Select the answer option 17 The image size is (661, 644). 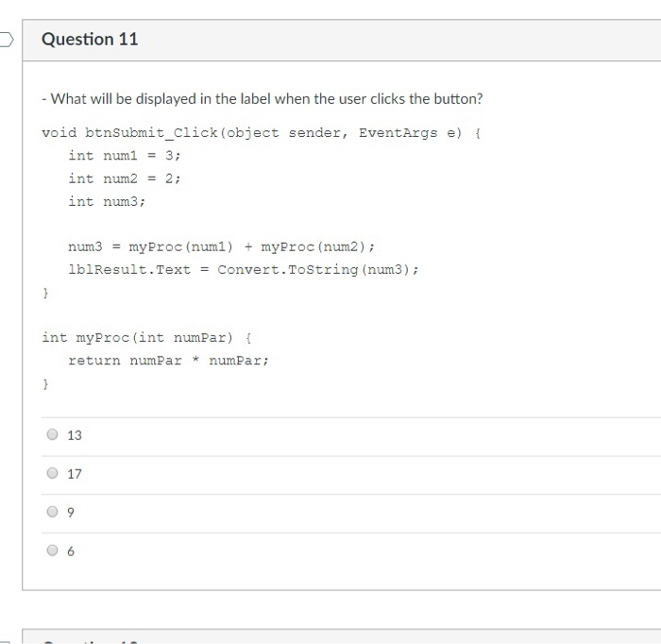(52, 473)
